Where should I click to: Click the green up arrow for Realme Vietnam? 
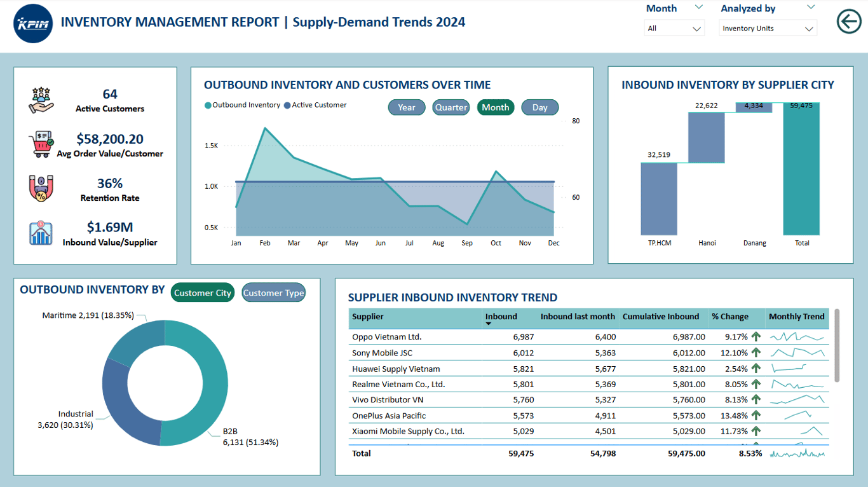(756, 384)
